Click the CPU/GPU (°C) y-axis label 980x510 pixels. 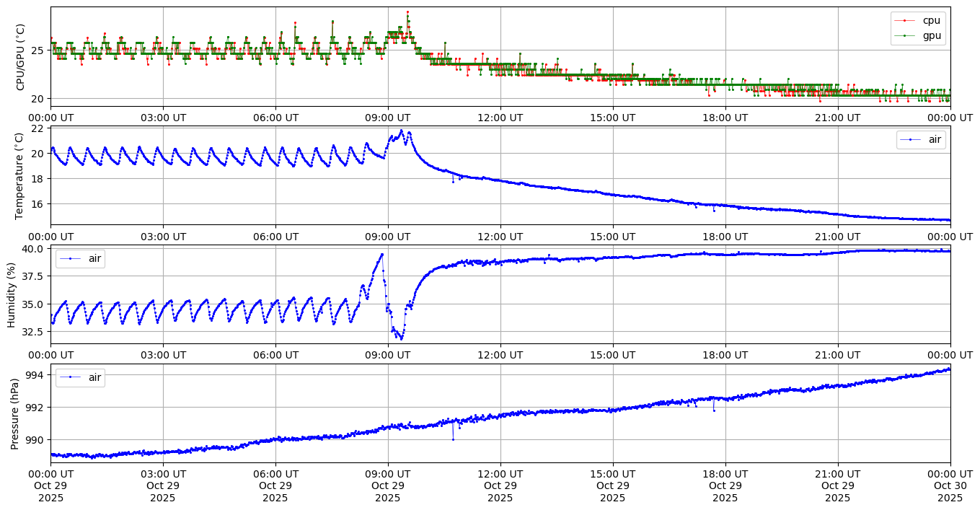click(21, 57)
